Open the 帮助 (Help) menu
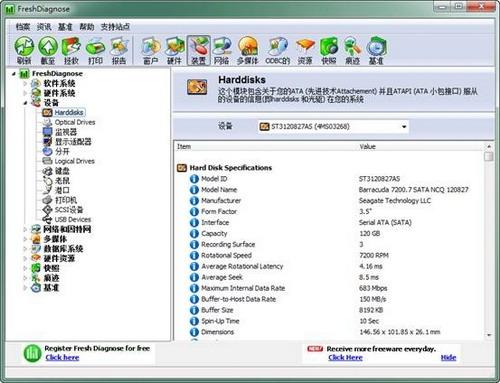The image size is (500, 383). tap(87, 27)
